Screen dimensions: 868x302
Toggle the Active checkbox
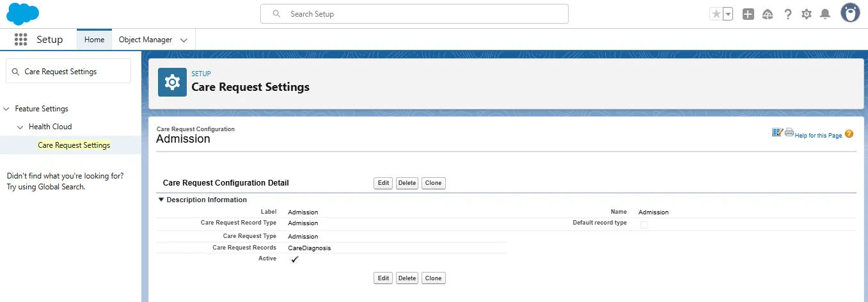pyautogui.click(x=294, y=259)
